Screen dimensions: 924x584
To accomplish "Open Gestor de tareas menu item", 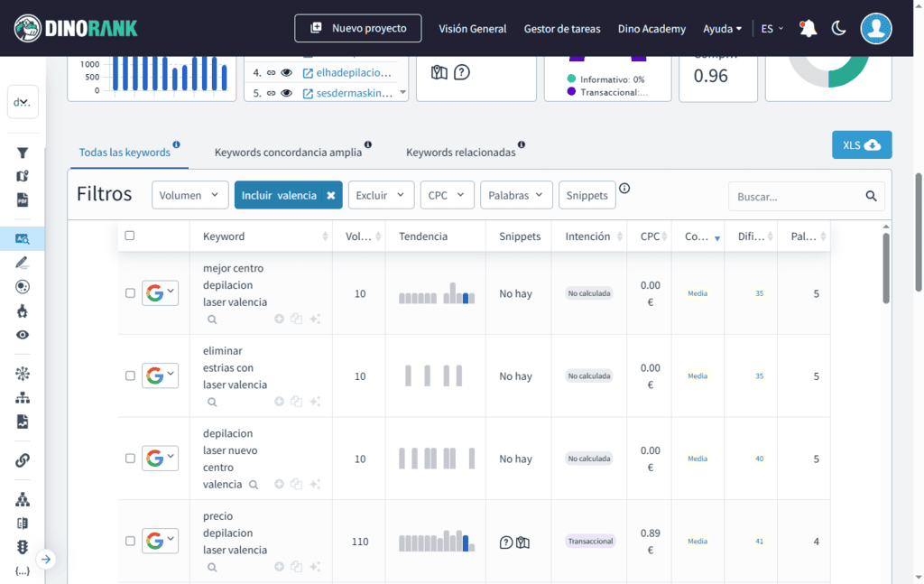I will coord(562,29).
